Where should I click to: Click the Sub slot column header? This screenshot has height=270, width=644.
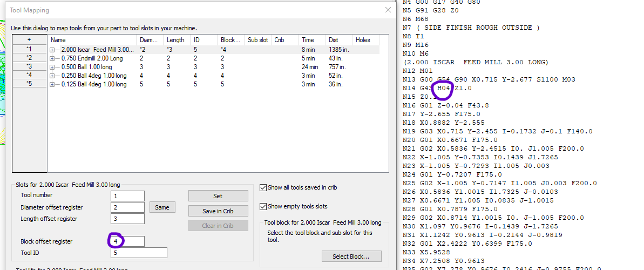258,40
